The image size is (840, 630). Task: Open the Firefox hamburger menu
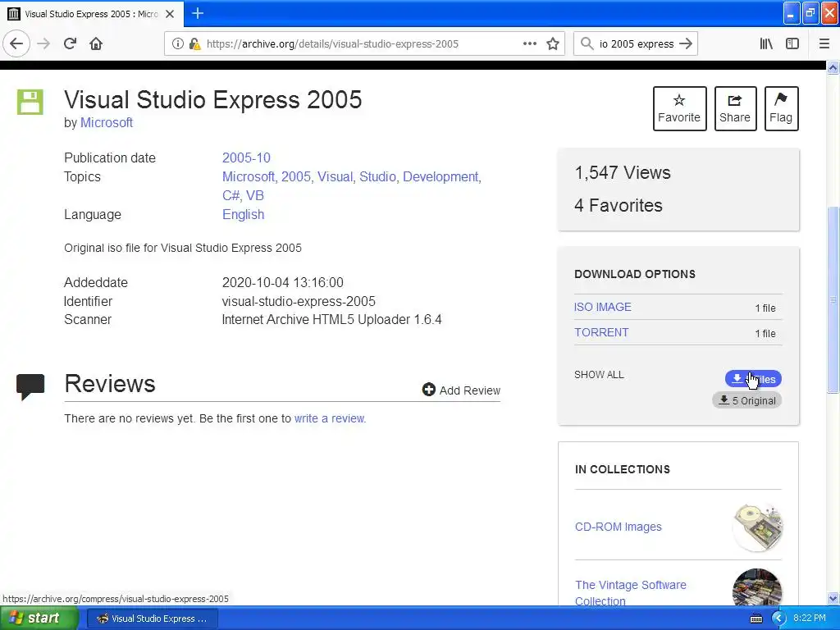click(824, 43)
